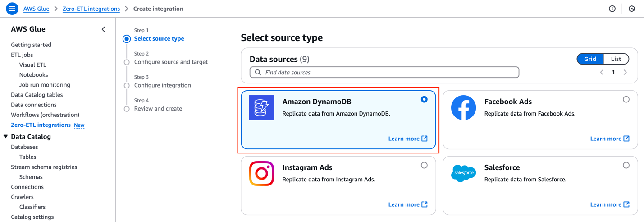
Task: Open AWS Glue breadcrumb link
Action: point(36,9)
